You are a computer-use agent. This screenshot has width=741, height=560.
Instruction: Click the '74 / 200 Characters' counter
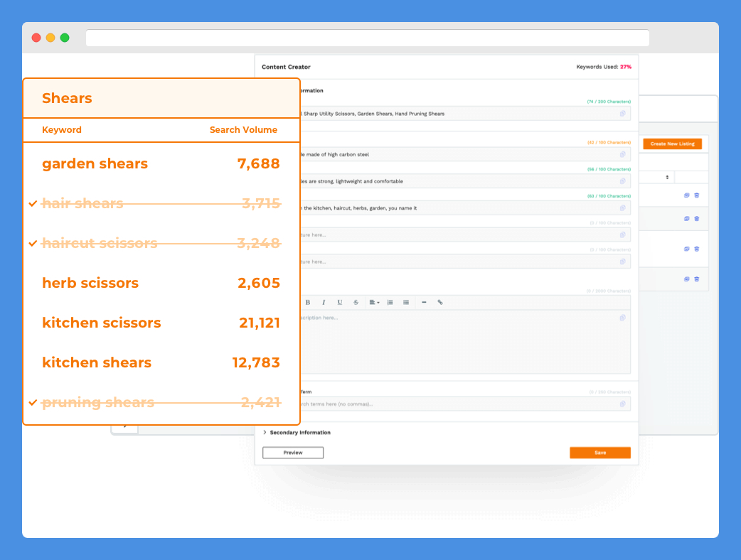point(609,102)
